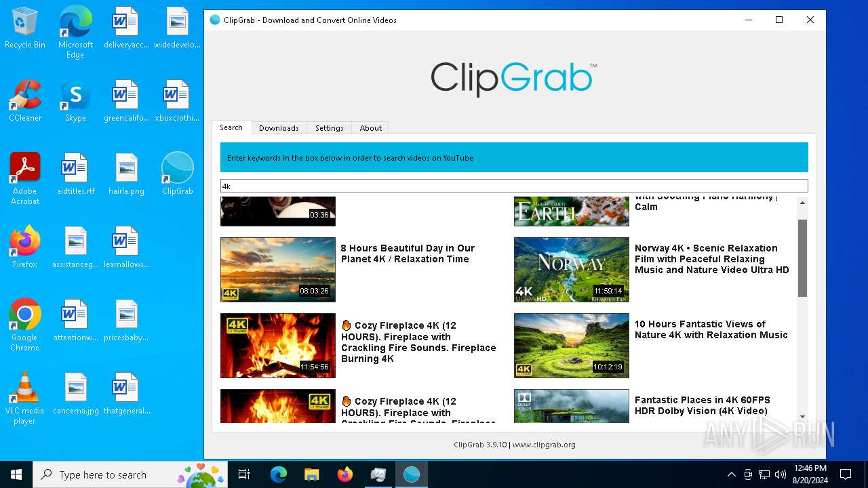The height and width of the screenshot is (488, 868).
Task: Select the 03:36 video thumbnail
Action: pos(278,211)
